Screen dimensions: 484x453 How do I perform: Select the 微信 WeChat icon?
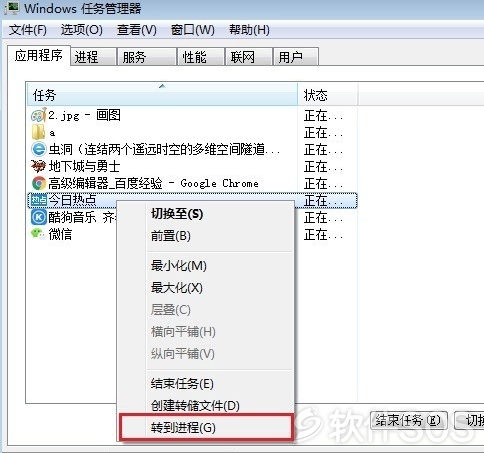(x=38, y=234)
